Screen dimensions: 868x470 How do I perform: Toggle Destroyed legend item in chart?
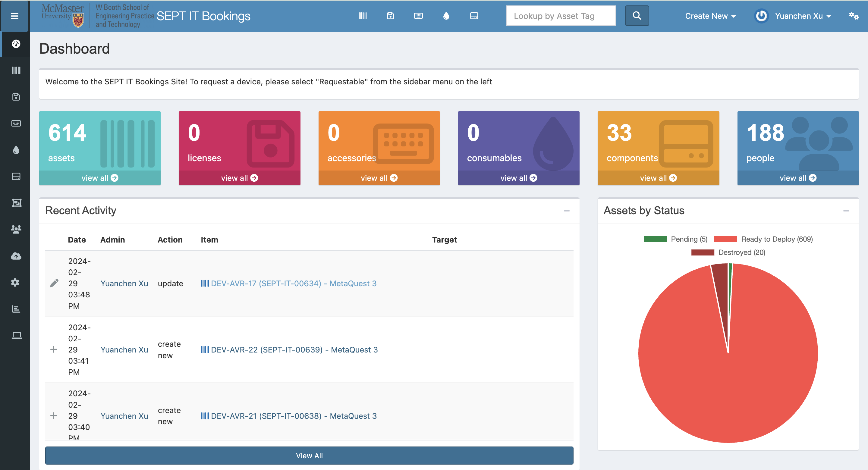[728, 253]
